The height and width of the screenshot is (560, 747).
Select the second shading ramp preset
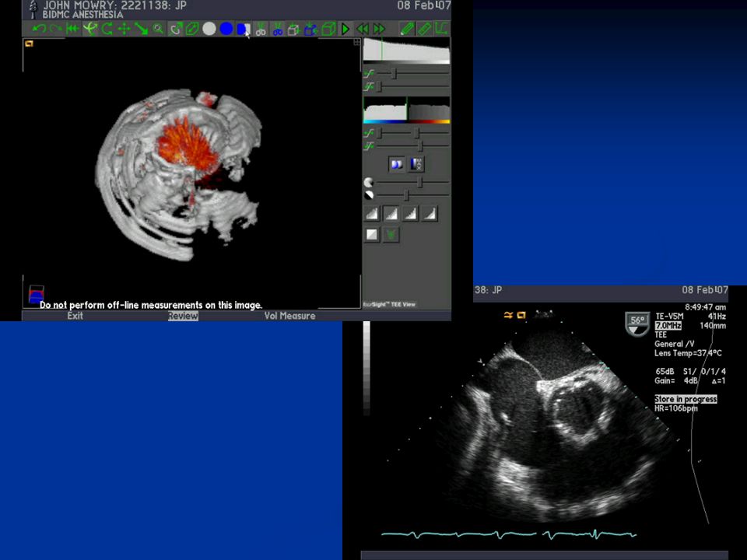click(x=391, y=213)
